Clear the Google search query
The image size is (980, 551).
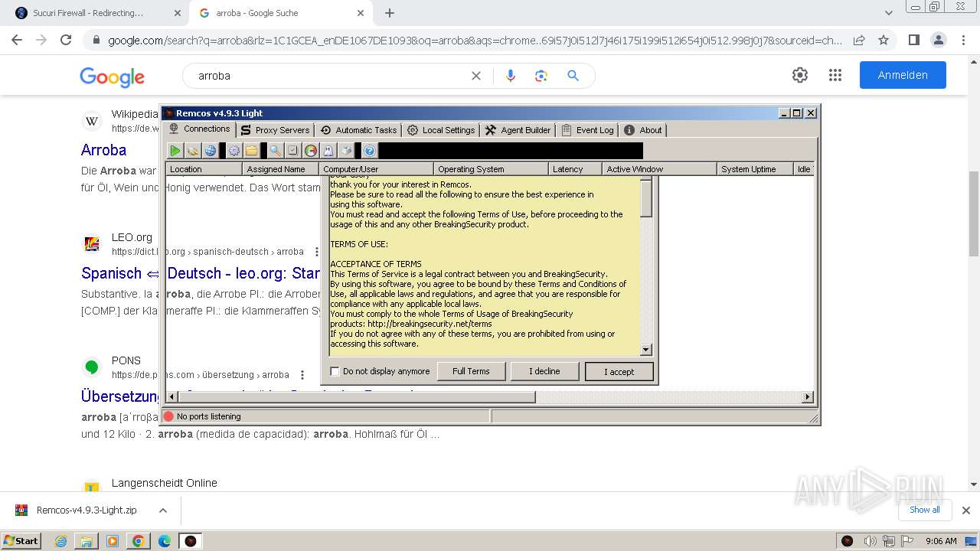pos(476,76)
